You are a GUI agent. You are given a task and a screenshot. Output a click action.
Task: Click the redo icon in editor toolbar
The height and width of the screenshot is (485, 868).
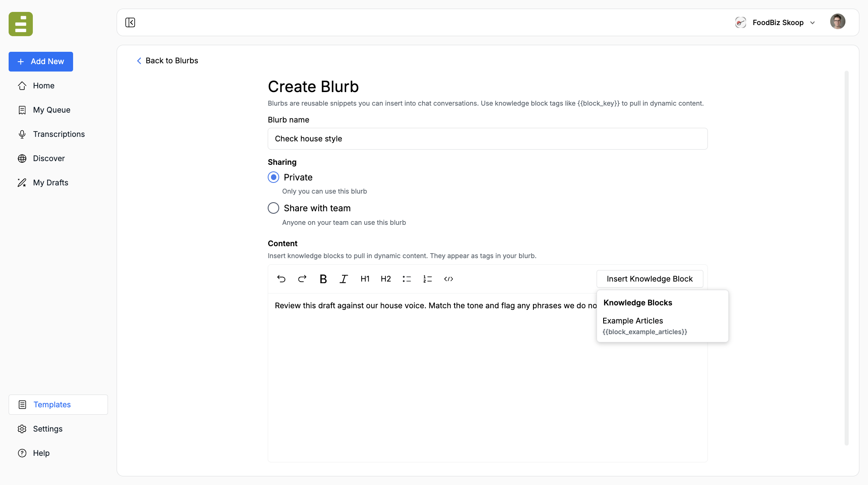[302, 279]
